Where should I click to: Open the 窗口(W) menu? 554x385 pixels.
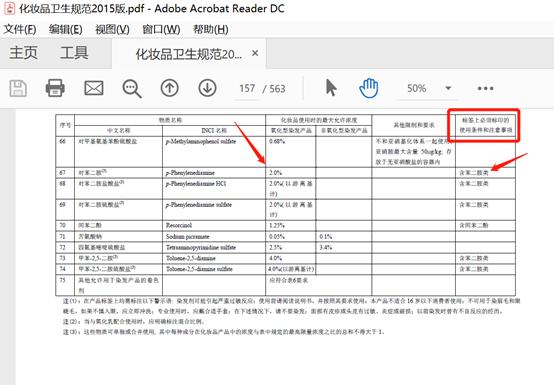click(161, 29)
